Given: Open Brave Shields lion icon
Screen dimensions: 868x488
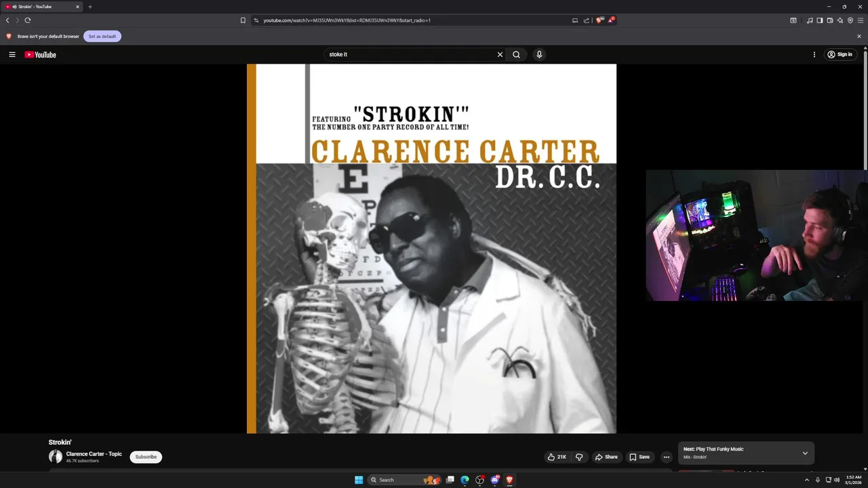Looking at the screenshot, I should click(599, 20).
